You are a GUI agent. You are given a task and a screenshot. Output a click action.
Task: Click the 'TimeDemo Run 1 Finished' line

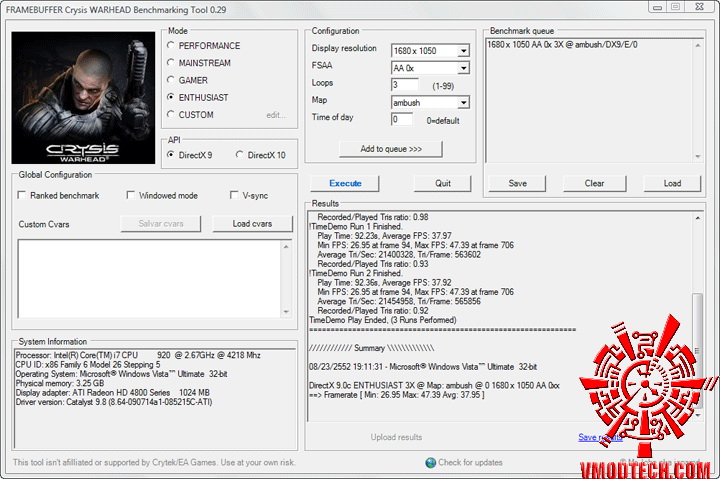pyautogui.click(x=356, y=226)
